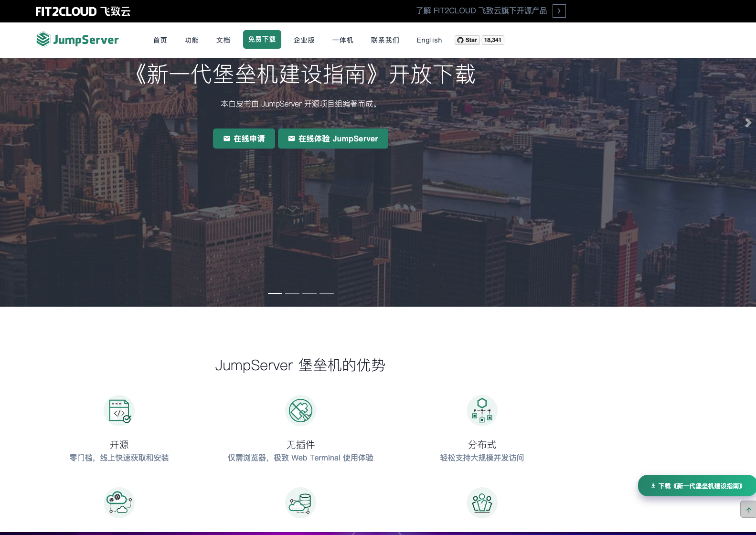The height and width of the screenshot is (535, 756).
Task: Switch language to English
Action: point(429,40)
